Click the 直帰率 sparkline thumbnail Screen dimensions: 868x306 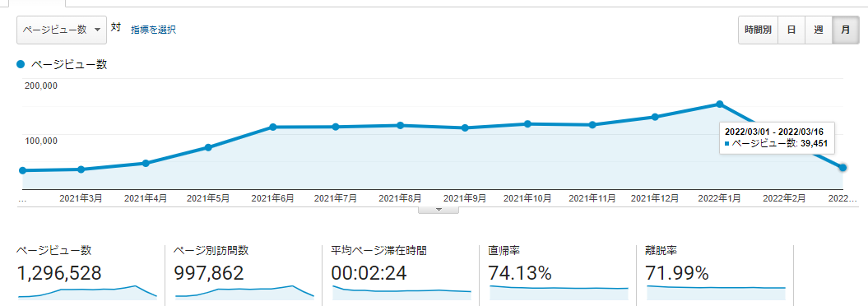pyautogui.click(x=559, y=292)
